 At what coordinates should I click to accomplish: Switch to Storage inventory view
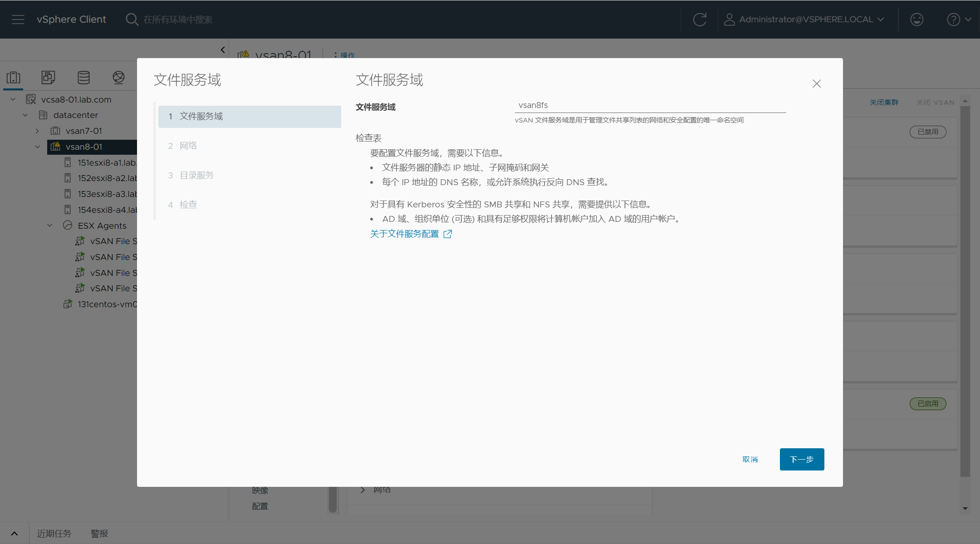pyautogui.click(x=83, y=78)
